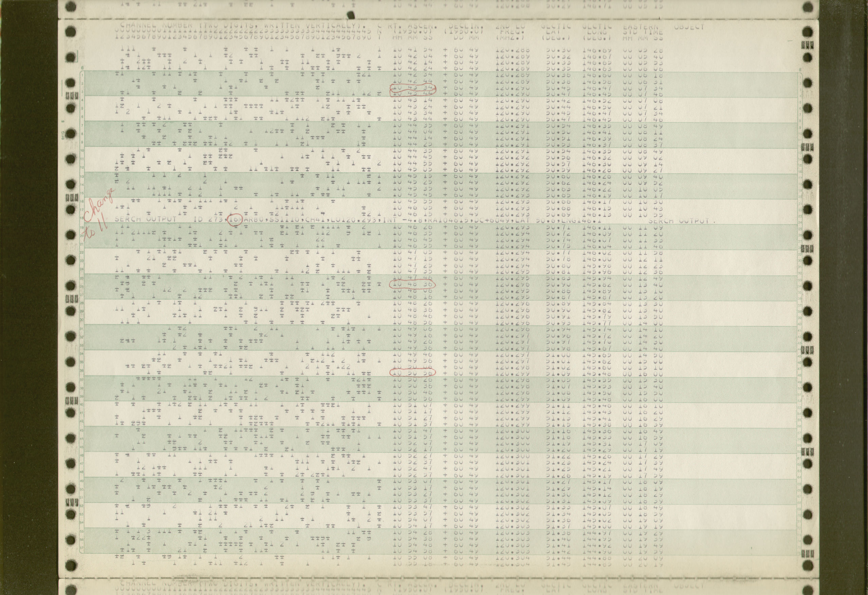Image resolution: width=868 pixels, height=595 pixels.
Task: Click the right ascension value "10 41 54"
Action: 412,50
